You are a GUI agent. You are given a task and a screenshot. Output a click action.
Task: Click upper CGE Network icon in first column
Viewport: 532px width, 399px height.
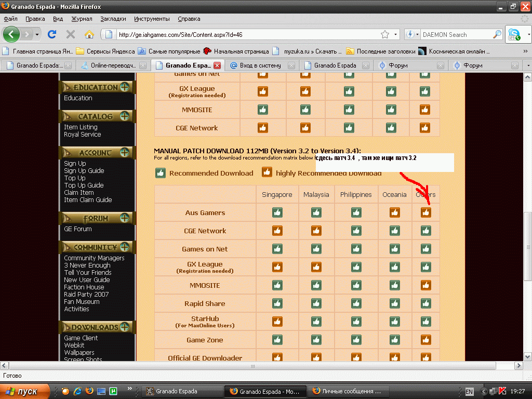click(262, 128)
